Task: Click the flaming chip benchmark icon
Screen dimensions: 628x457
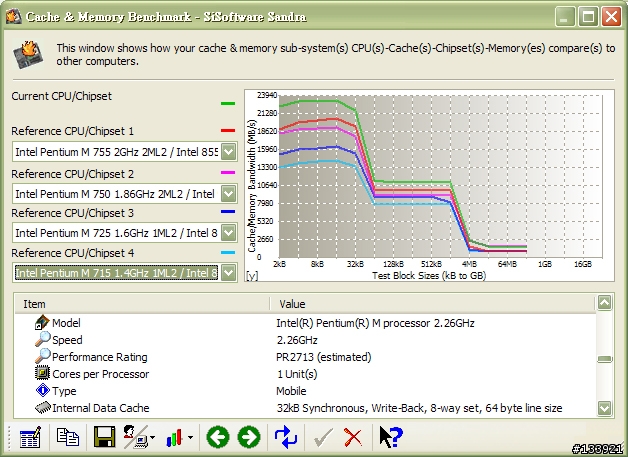Action: [x=28, y=54]
